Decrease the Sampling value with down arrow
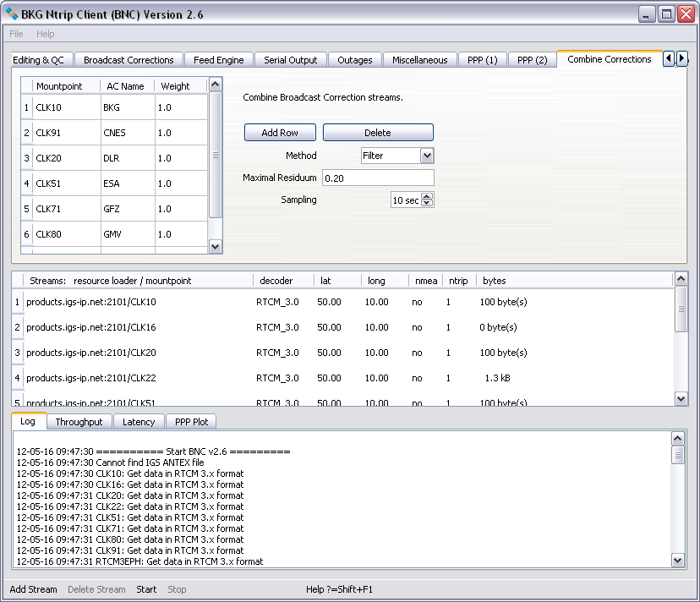The image size is (700, 602). [x=427, y=204]
